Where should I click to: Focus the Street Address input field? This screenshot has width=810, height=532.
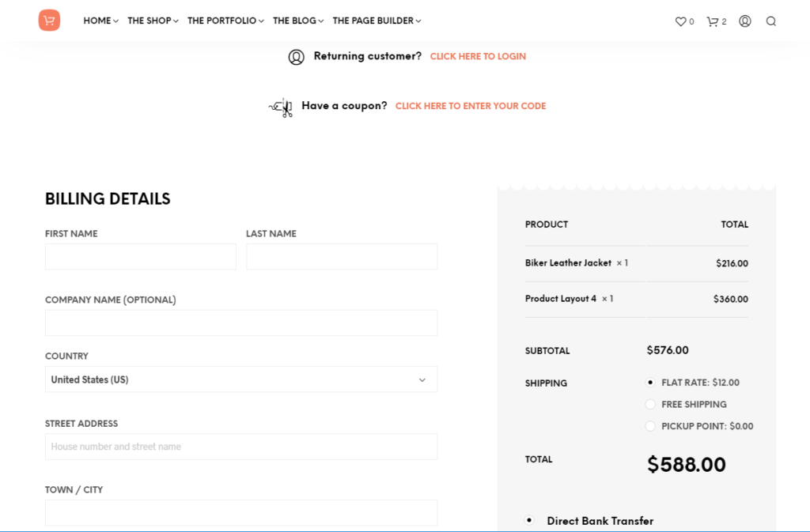[x=241, y=447]
